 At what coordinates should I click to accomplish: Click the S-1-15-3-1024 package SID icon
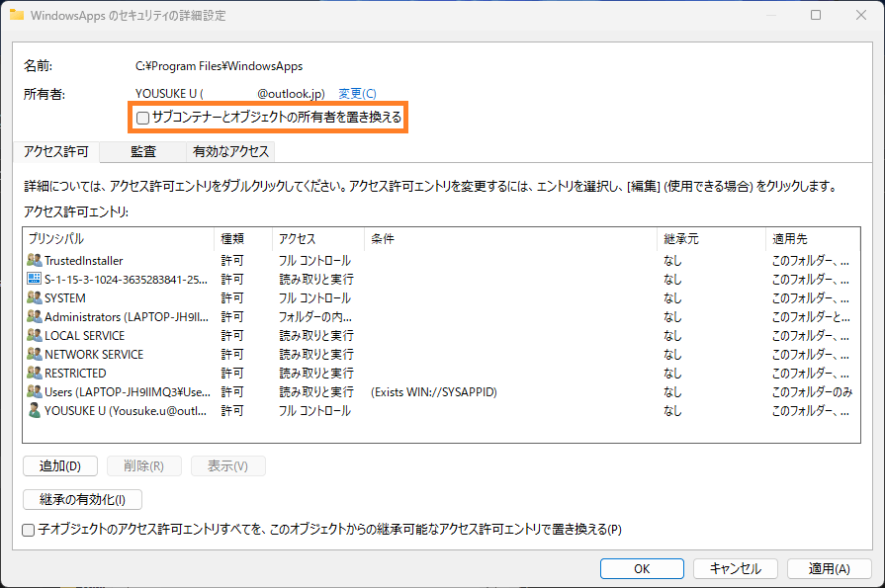click(x=35, y=279)
